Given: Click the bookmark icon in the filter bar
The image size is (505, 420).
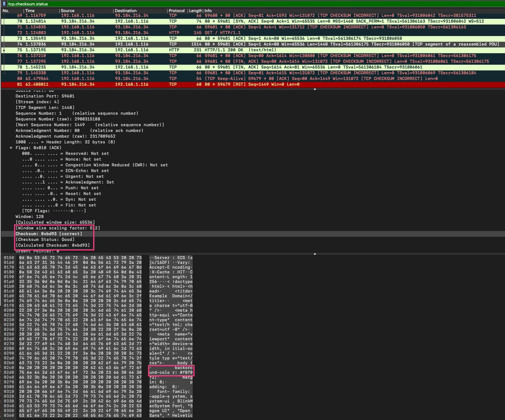Looking at the screenshot, I should tap(4, 4).
